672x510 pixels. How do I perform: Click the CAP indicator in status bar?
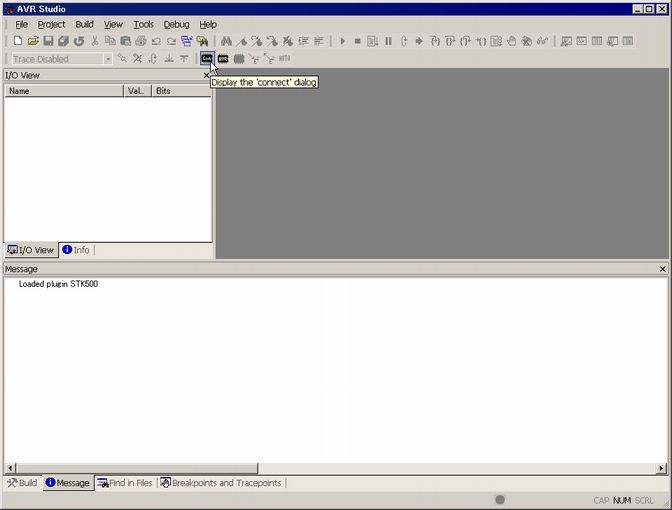601,501
